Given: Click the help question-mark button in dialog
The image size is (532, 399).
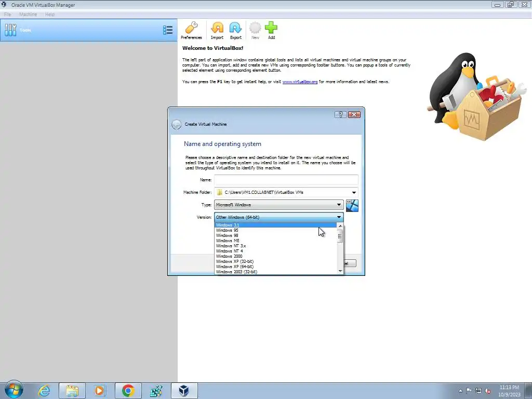Looking at the screenshot, I should point(340,114).
